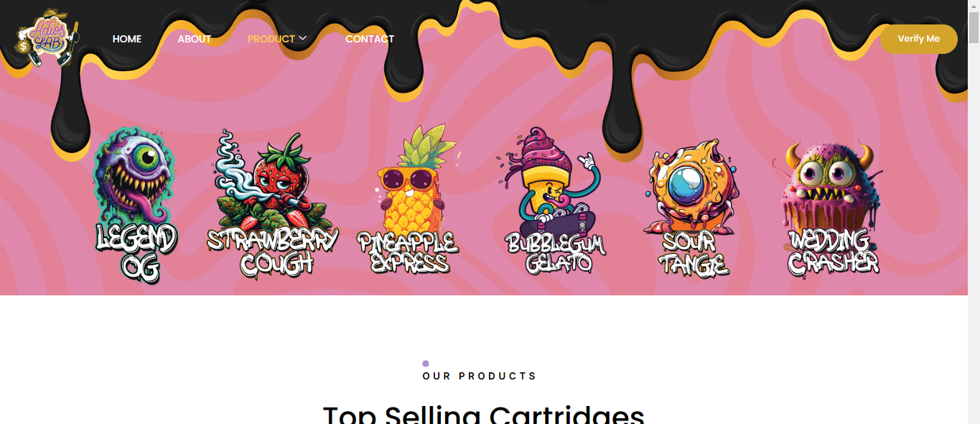The width and height of the screenshot is (980, 424).
Task: Click the chevron beside Product
Action: coord(303,38)
